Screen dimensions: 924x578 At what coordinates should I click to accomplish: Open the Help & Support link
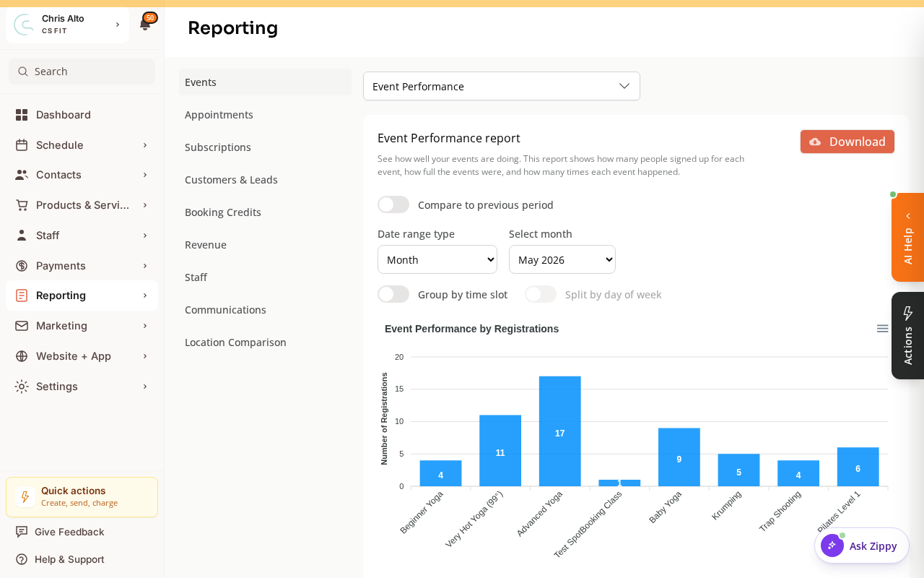point(69,559)
